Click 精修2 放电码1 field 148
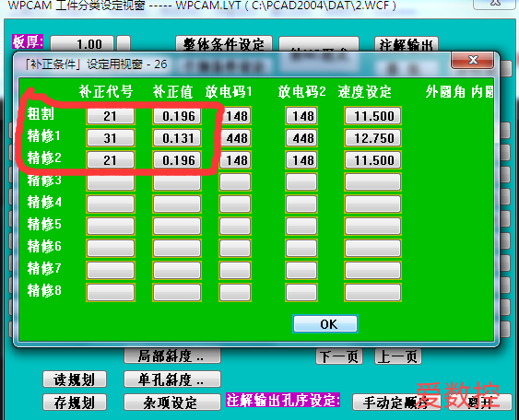The image size is (519, 420). (x=235, y=160)
